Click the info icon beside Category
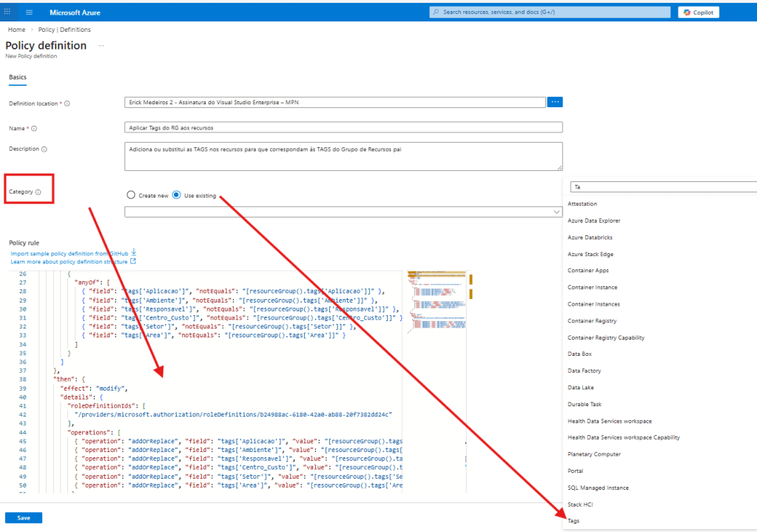The width and height of the screenshot is (757, 532). coord(38,192)
